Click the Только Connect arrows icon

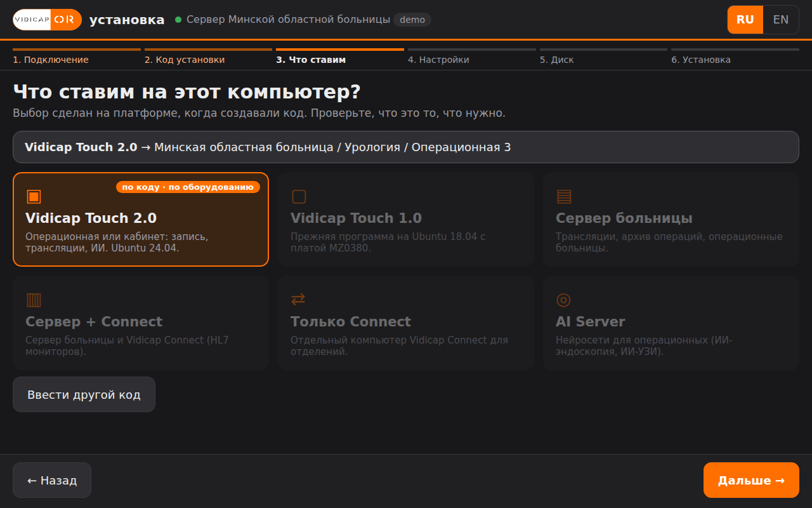[298, 299]
